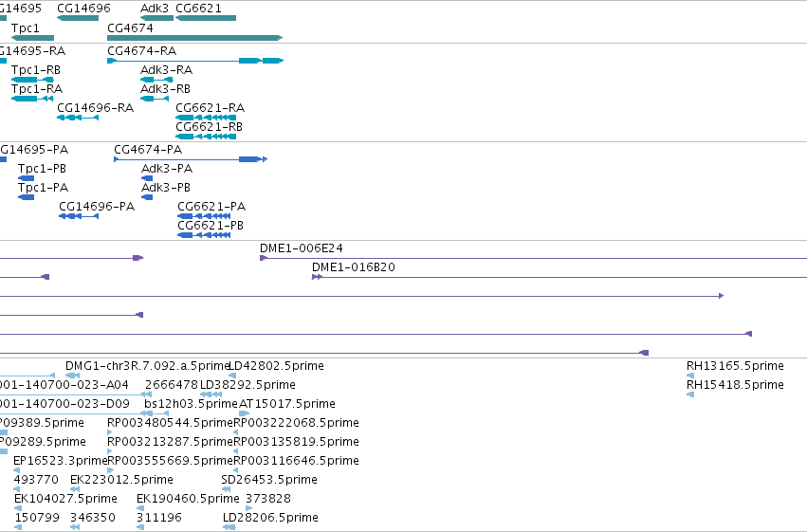807x532 pixels.
Task: Select CG6621-PA coding feature
Action: click(204, 216)
